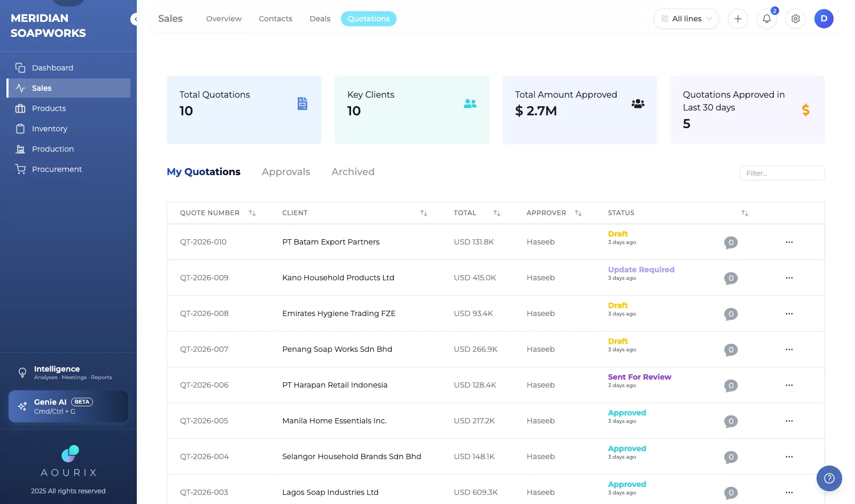This screenshot has height=504, width=855.
Task: Click client Manila Home Essentials Inc.
Action: [335, 421]
